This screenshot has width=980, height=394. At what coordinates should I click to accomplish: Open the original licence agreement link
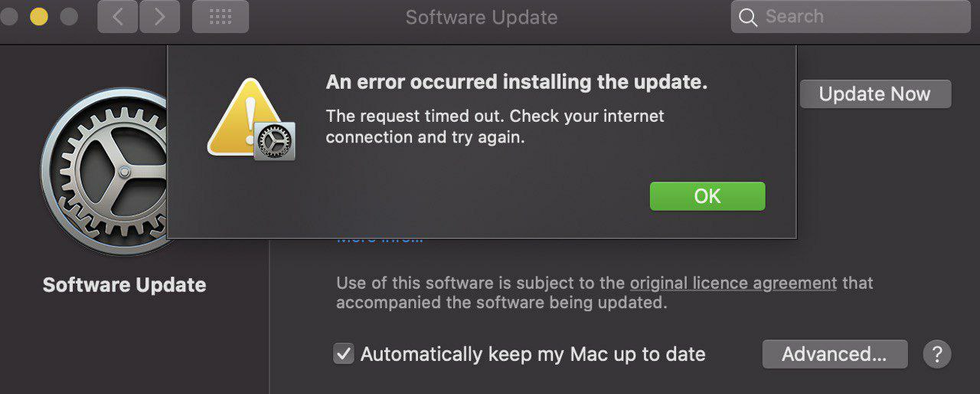[733, 283]
